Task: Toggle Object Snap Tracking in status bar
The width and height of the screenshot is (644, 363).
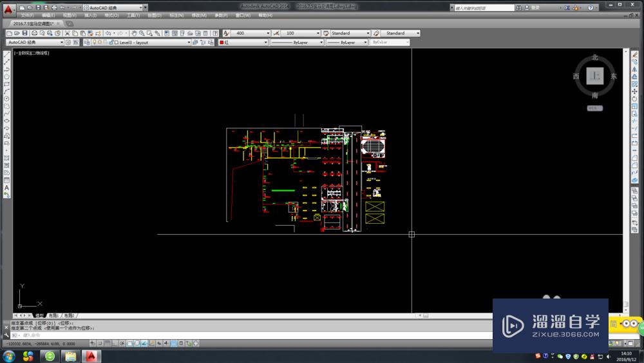Action: pos(144,343)
